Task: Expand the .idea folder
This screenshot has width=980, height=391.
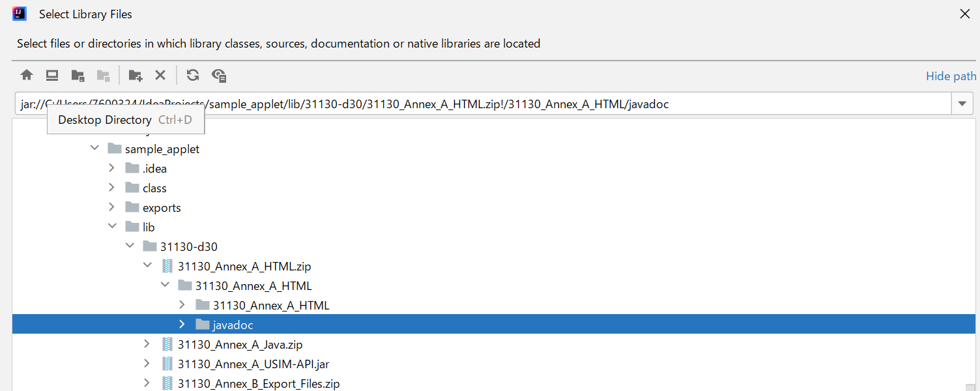Action: click(112, 168)
